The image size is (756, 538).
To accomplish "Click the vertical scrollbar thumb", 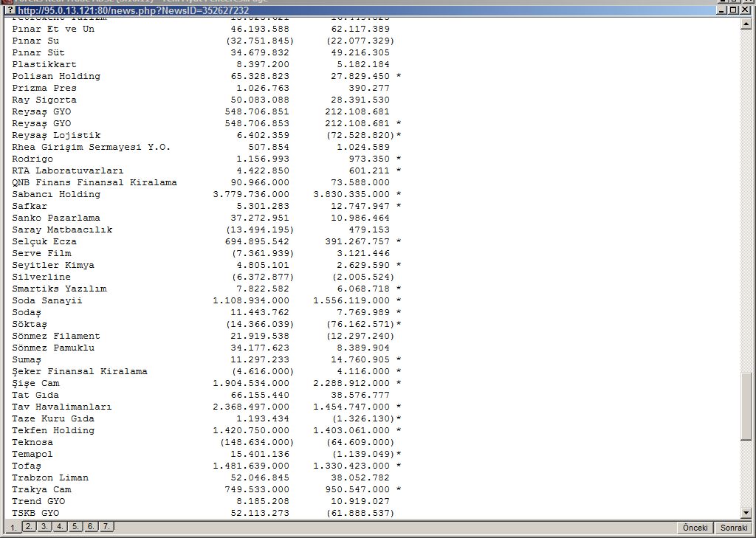I will tap(746, 406).
